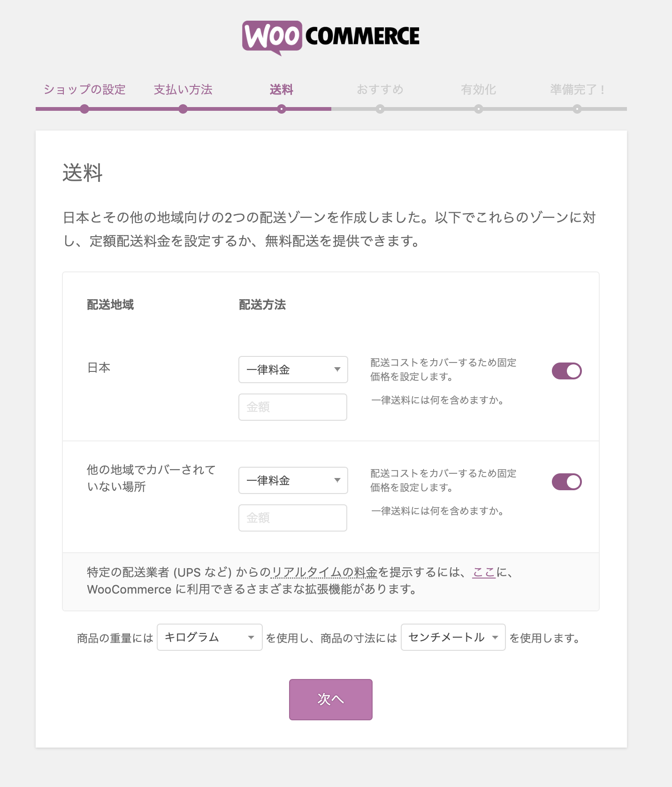Click the おすすめ step label
Image resolution: width=672 pixels, height=787 pixels.
click(x=380, y=89)
